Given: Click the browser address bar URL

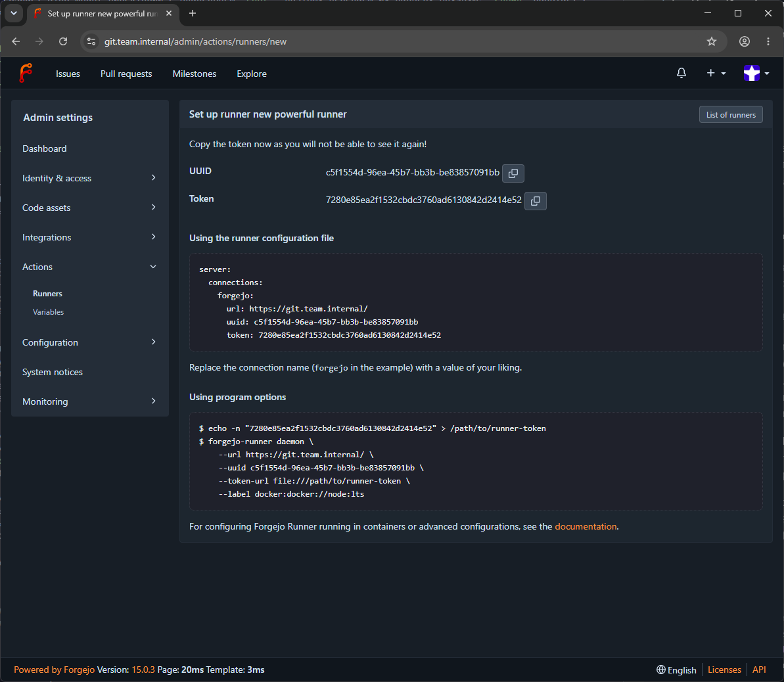Looking at the screenshot, I should pos(195,41).
